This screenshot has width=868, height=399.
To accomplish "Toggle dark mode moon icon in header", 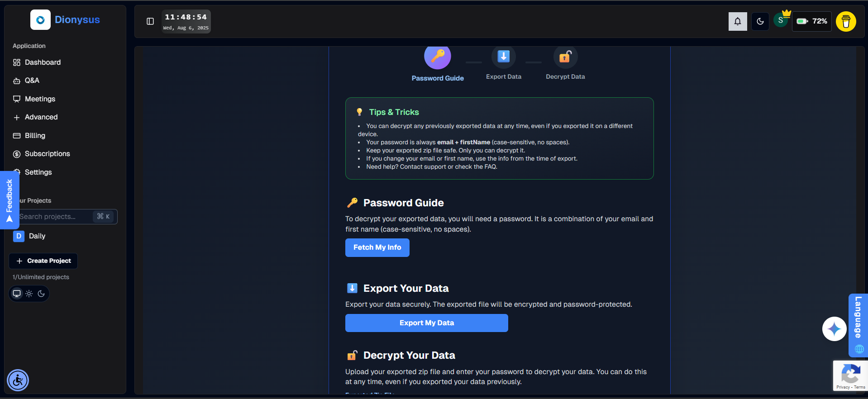I will (760, 21).
